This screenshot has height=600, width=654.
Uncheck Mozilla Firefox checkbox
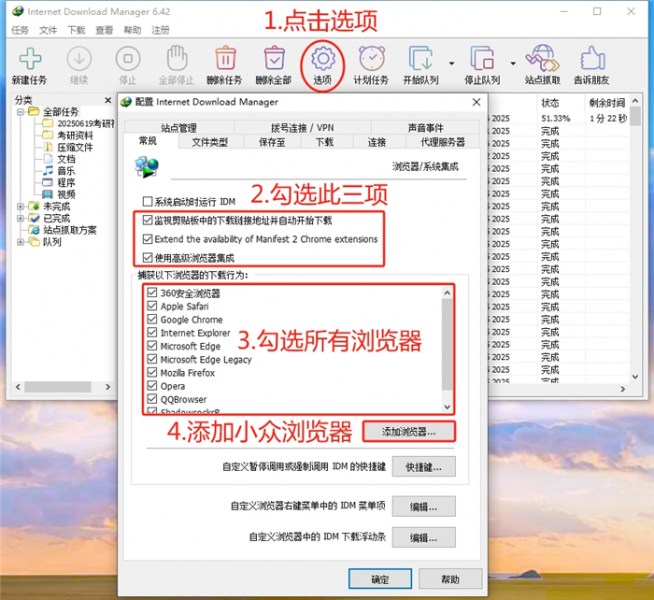pos(152,372)
